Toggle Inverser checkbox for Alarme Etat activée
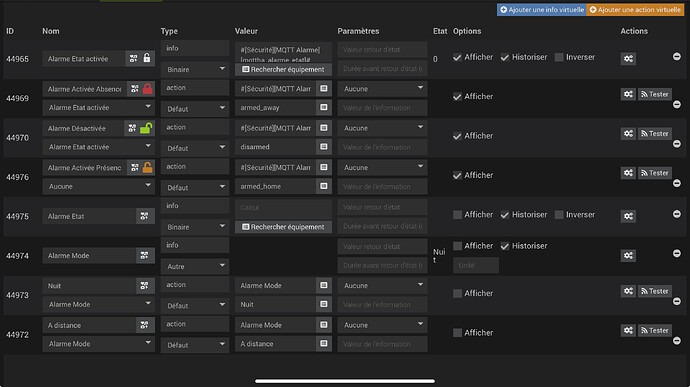The height and width of the screenshot is (387, 690). pos(559,57)
